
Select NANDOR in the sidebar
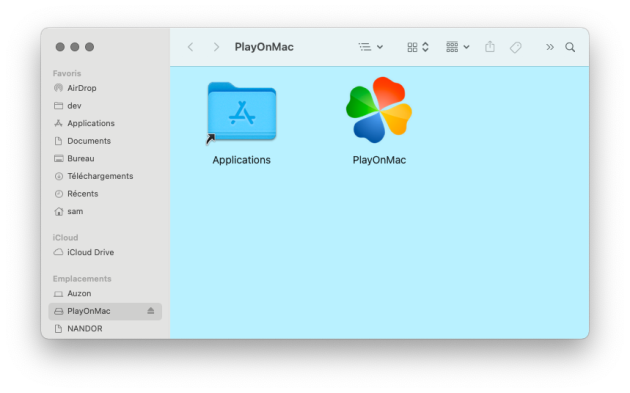click(105, 329)
